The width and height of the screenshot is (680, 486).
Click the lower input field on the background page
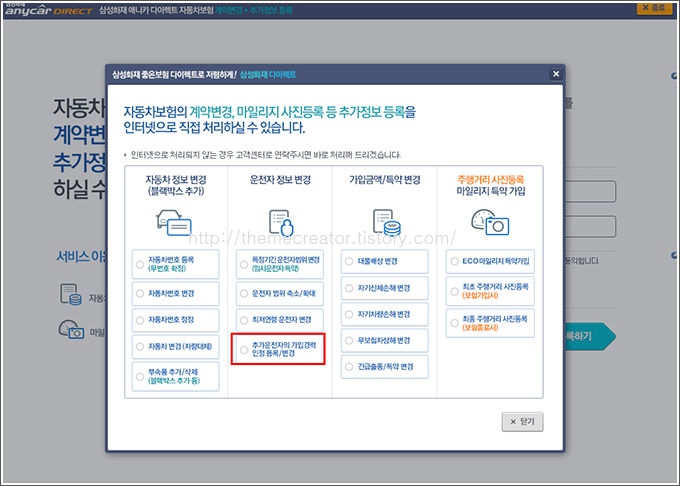(590, 226)
